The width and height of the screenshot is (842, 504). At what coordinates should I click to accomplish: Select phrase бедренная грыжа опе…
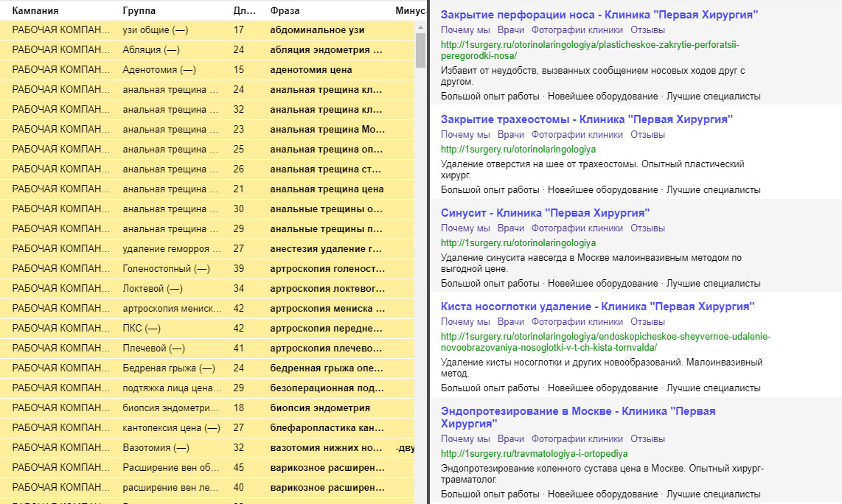pos(327,368)
